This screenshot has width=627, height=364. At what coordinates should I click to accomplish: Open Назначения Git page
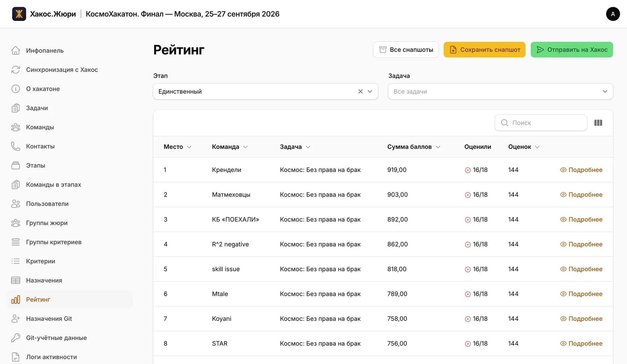pos(49,319)
